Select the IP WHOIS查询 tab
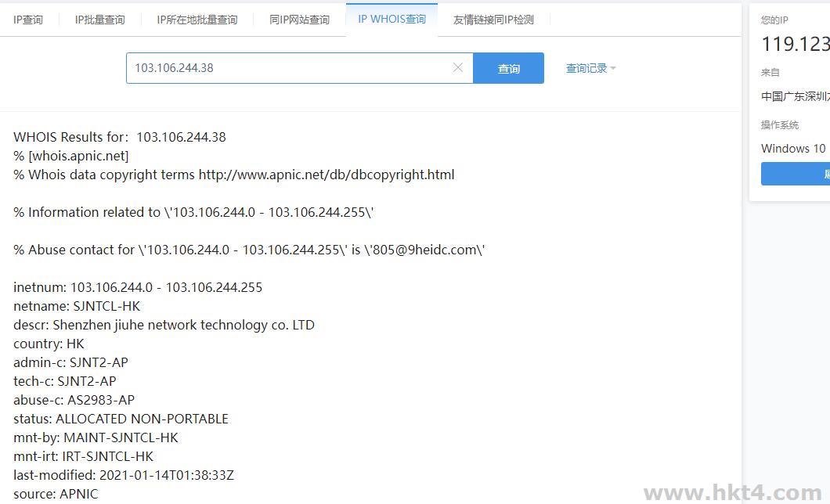Screen dimensions: 830x504 tap(392, 19)
